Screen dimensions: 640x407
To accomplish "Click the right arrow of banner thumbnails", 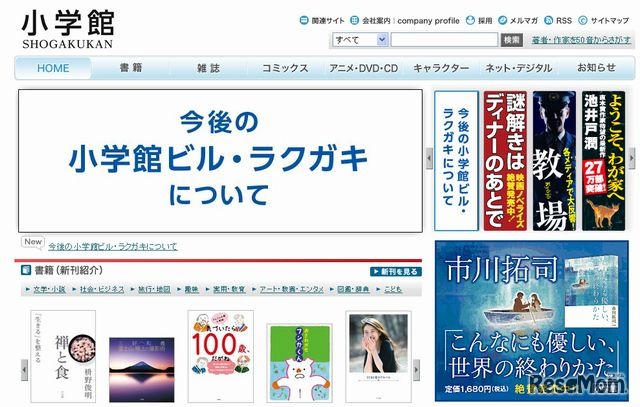I will coord(632,158).
